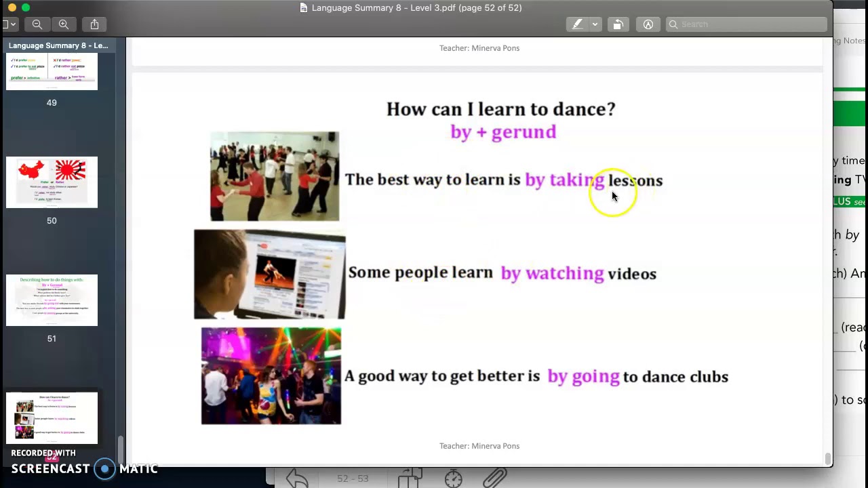Click page number label 49
Image resolution: width=868 pixels, height=488 pixels.
[52, 102]
